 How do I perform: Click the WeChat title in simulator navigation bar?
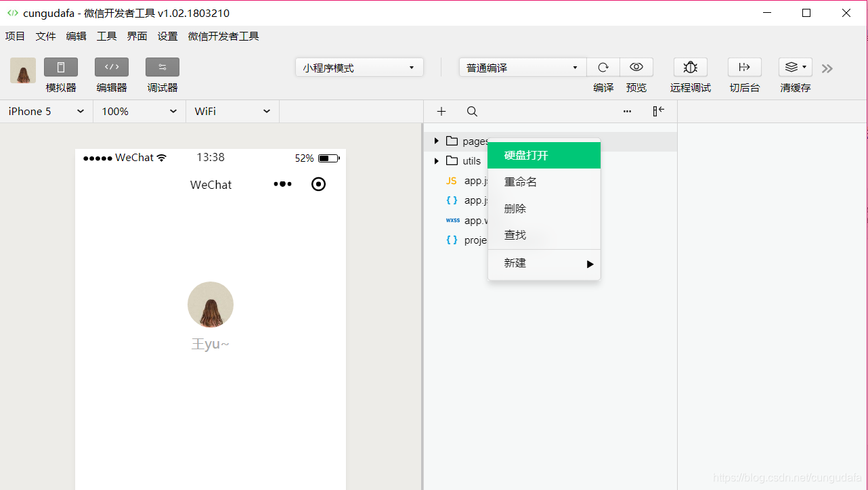coord(211,185)
